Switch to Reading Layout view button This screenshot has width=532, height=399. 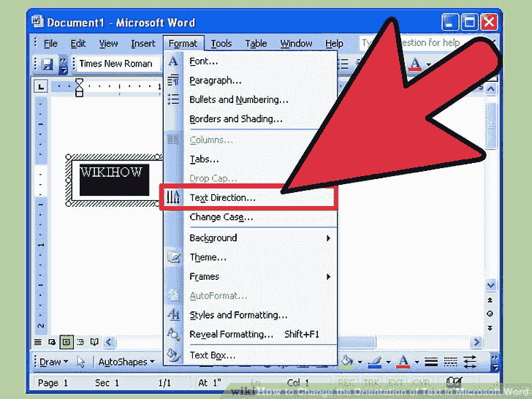click(94, 342)
